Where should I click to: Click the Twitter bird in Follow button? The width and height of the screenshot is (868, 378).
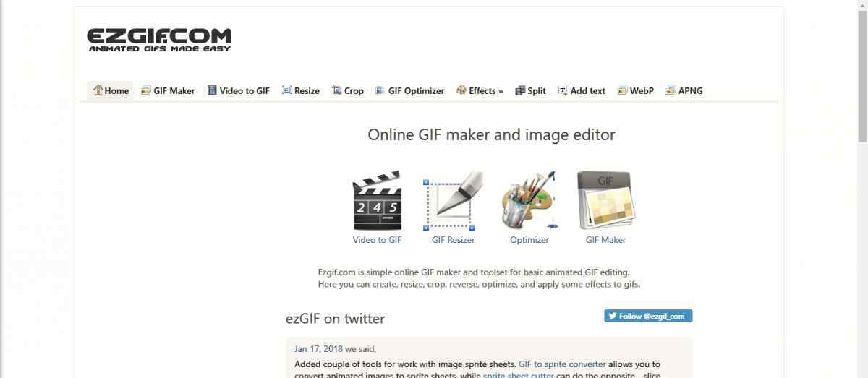[612, 316]
